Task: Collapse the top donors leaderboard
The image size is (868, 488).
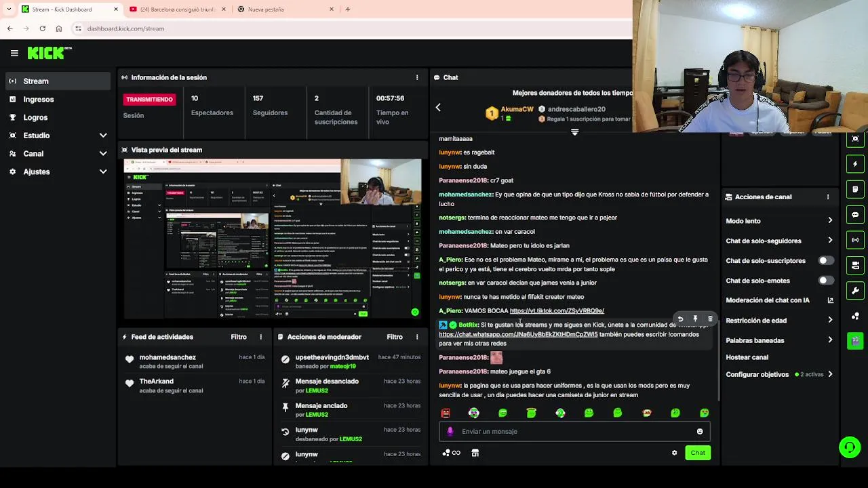Action: coord(574,132)
